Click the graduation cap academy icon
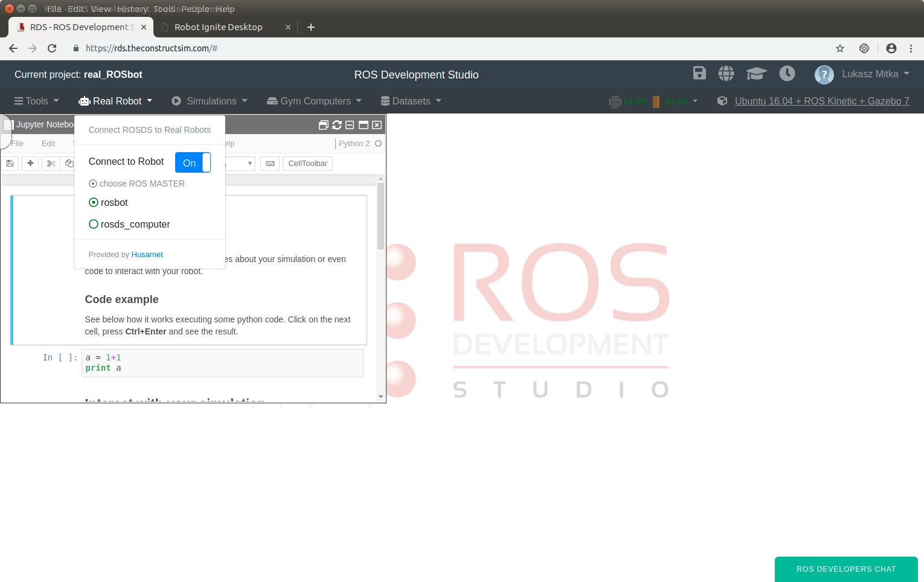Image resolution: width=924 pixels, height=582 pixels. coord(756,74)
